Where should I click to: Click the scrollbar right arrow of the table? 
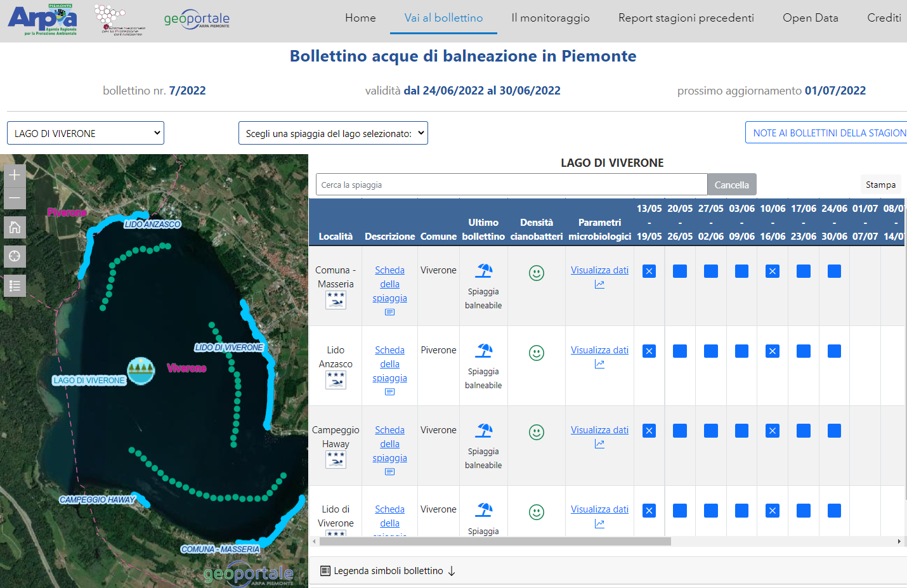(899, 542)
